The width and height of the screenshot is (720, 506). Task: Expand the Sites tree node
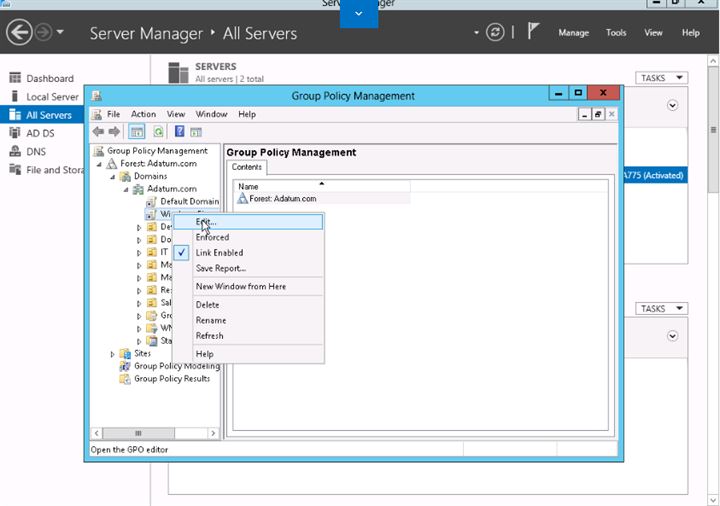tap(113, 354)
